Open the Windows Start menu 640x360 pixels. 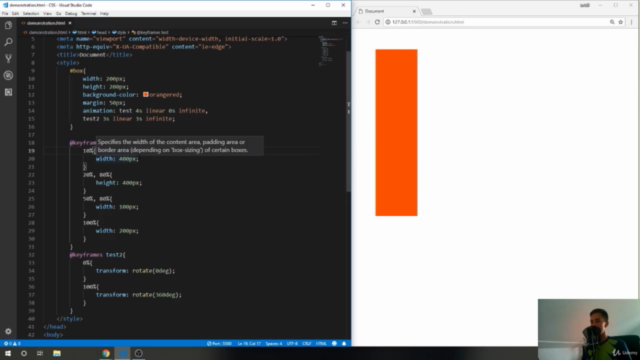tap(8, 353)
